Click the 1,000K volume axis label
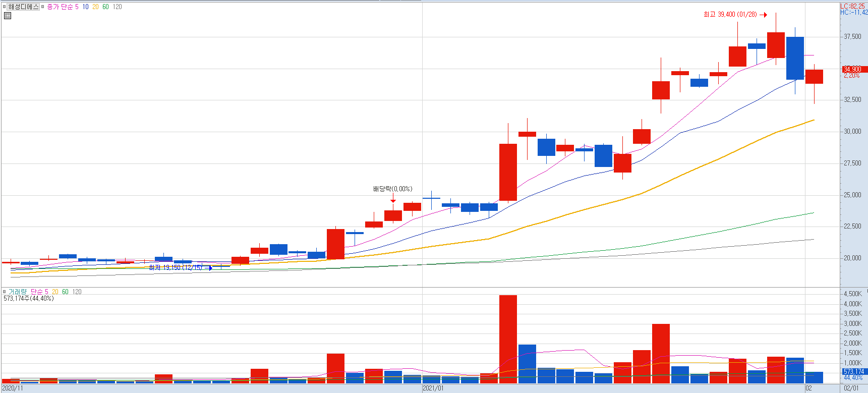This screenshot has width=868, height=393. pyautogui.click(x=853, y=363)
